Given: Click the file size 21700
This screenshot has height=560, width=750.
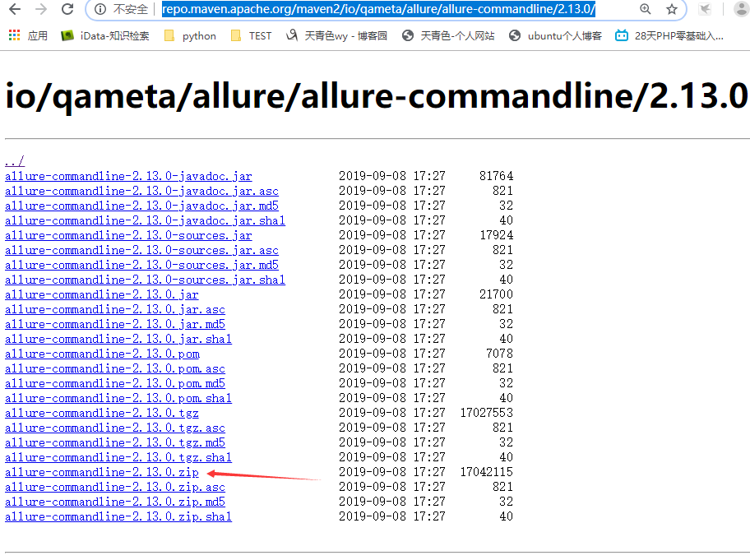Looking at the screenshot, I should pos(497,294).
